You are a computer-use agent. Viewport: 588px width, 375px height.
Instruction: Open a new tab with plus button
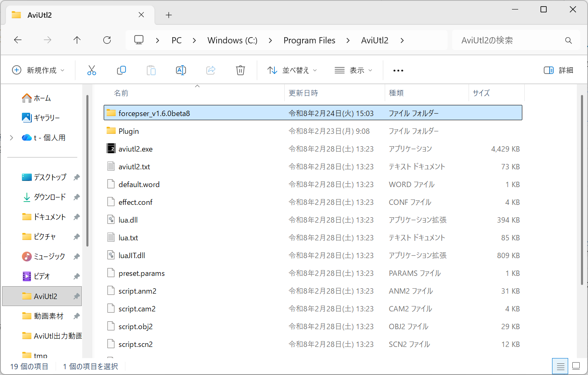169,15
